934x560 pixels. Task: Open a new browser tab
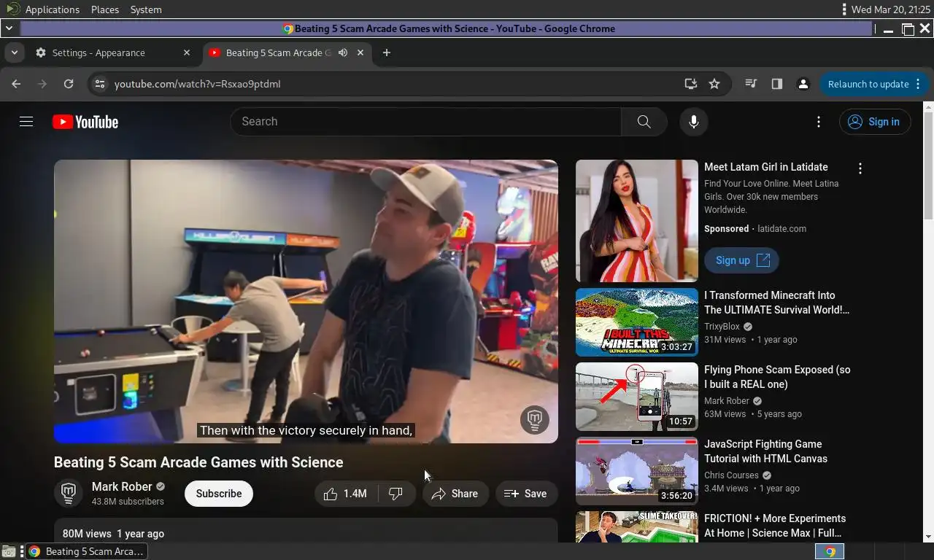coord(387,52)
